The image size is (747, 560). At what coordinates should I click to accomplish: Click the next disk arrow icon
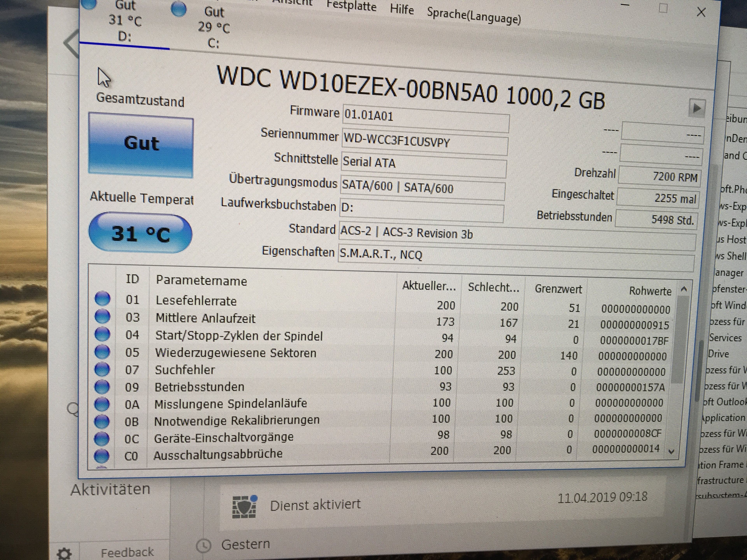click(x=696, y=108)
